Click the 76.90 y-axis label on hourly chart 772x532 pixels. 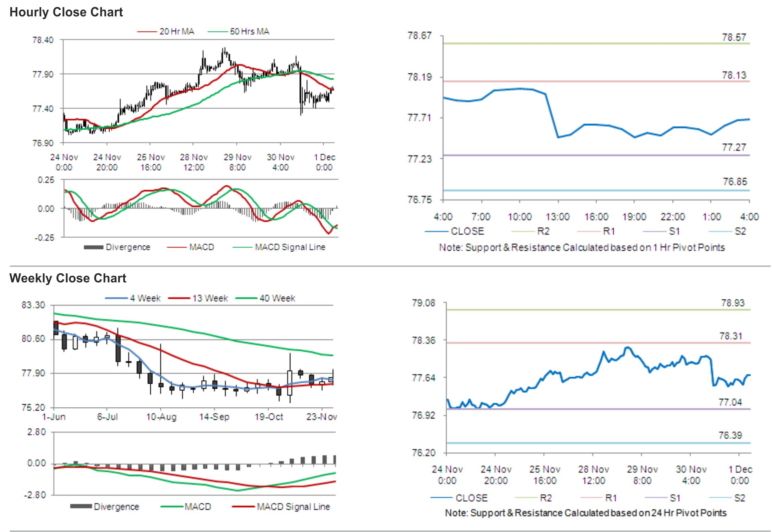tap(43, 143)
